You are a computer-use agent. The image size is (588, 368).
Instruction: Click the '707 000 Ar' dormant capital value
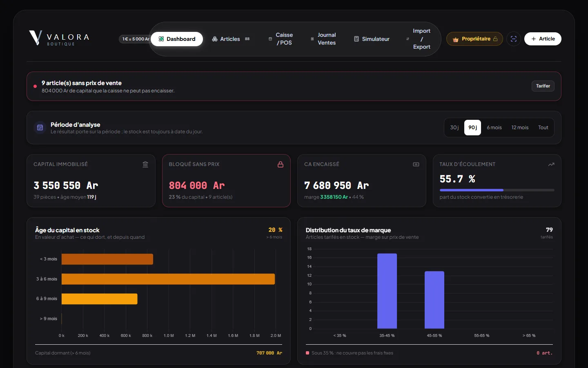pyautogui.click(x=269, y=353)
